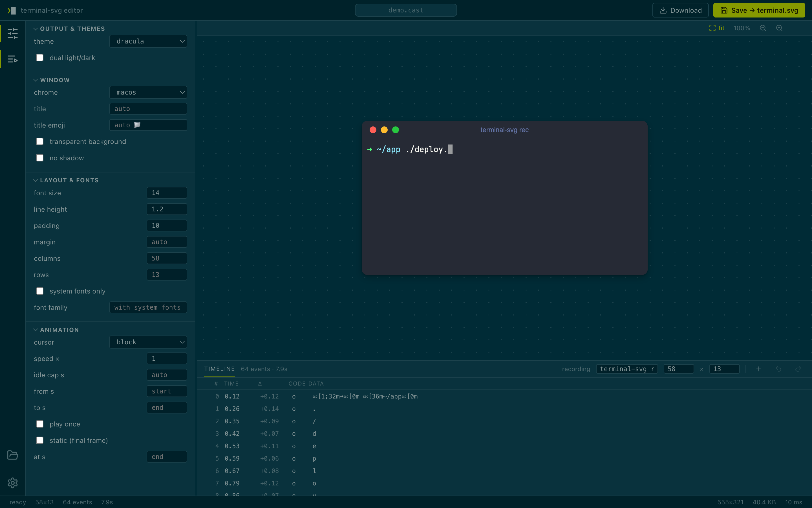Toggle system fonts only checkbox
This screenshot has width=812, height=508.
point(39,291)
